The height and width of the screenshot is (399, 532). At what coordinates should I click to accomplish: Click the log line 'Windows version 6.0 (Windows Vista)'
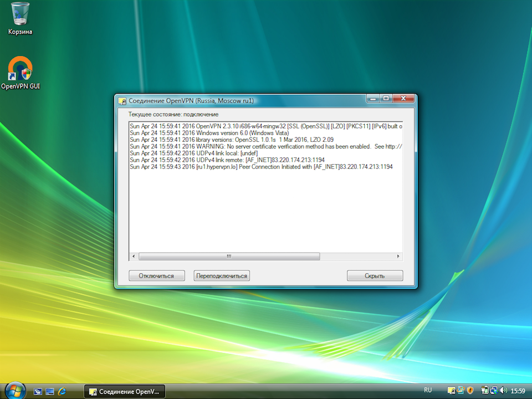(209, 133)
